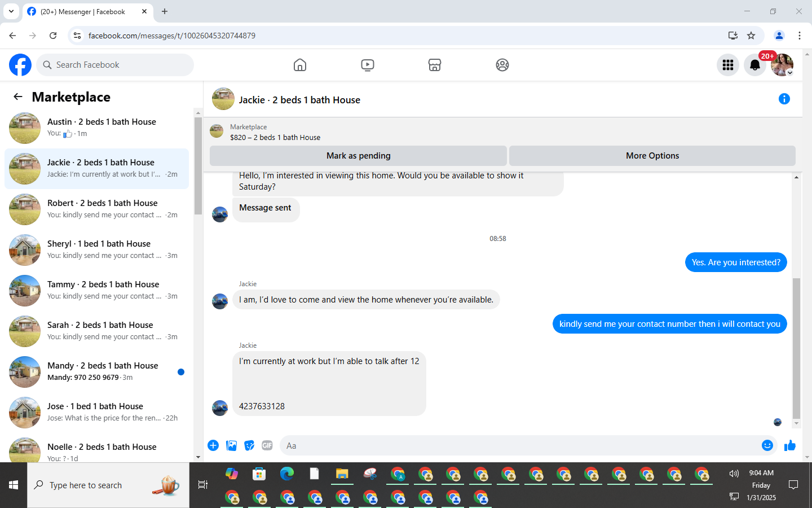
Task: Click the chat messages scrollbar thumb
Action: pyautogui.click(x=796, y=348)
